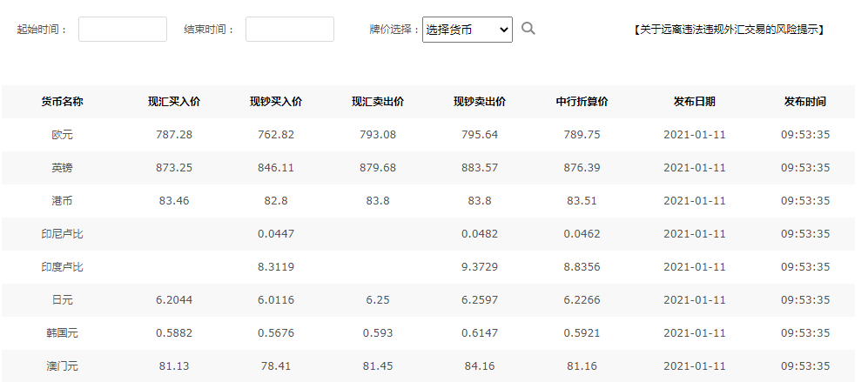Click the magnifier search icon
Image resolution: width=868 pixels, height=382 pixels.
pyautogui.click(x=528, y=28)
